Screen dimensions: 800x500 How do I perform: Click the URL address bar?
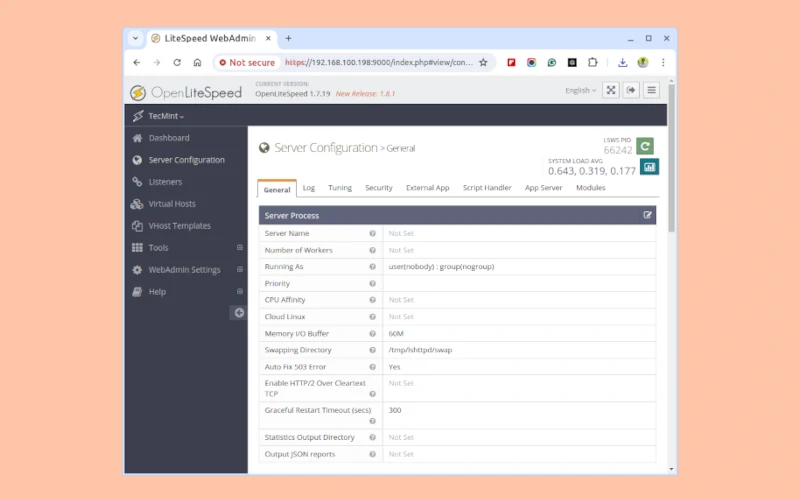coord(379,62)
